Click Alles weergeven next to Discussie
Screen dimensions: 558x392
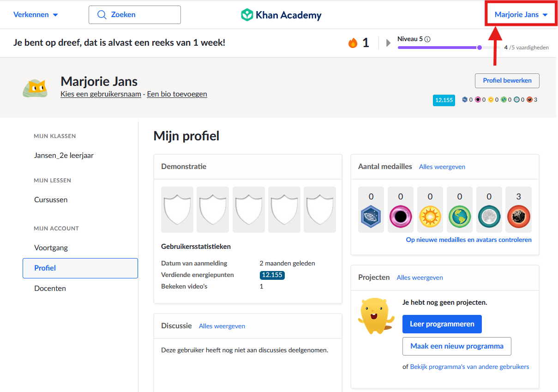tap(222, 326)
